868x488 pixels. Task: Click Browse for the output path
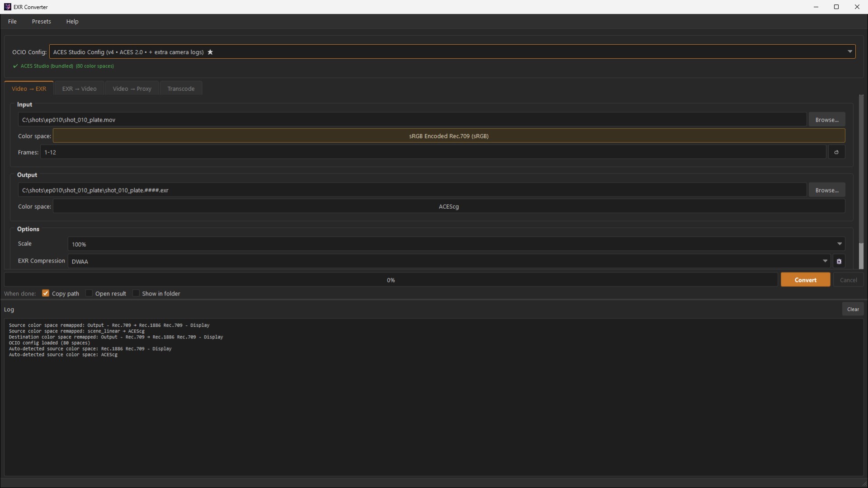coord(827,190)
